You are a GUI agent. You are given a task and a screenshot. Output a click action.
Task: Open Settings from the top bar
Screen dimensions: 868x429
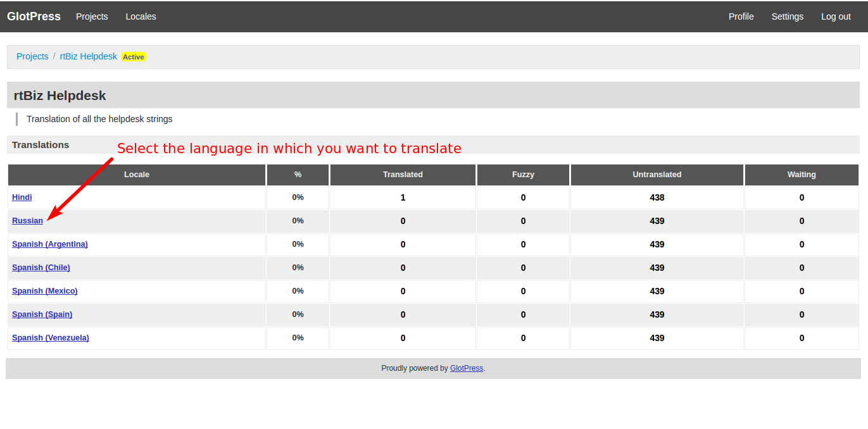[788, 16]
